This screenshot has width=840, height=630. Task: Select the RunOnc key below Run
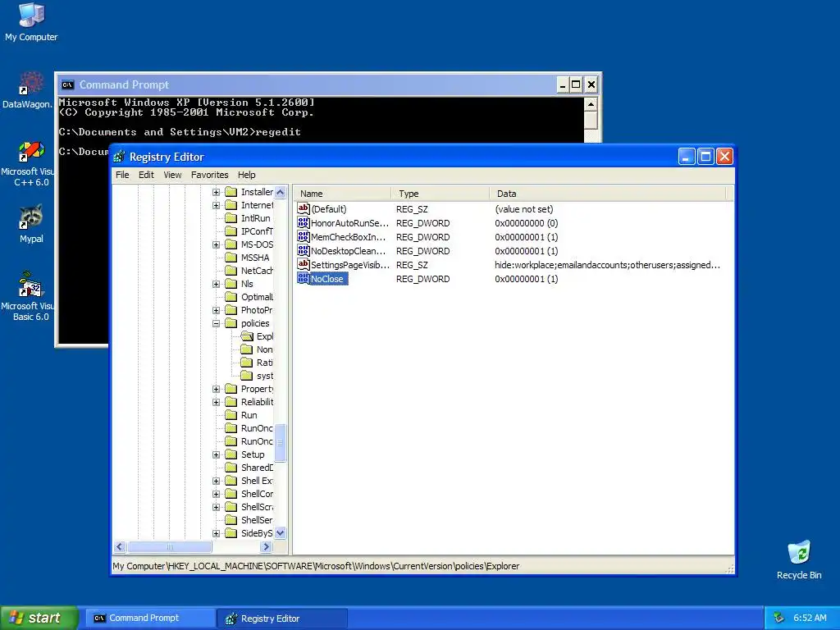(x=257, y=428)
